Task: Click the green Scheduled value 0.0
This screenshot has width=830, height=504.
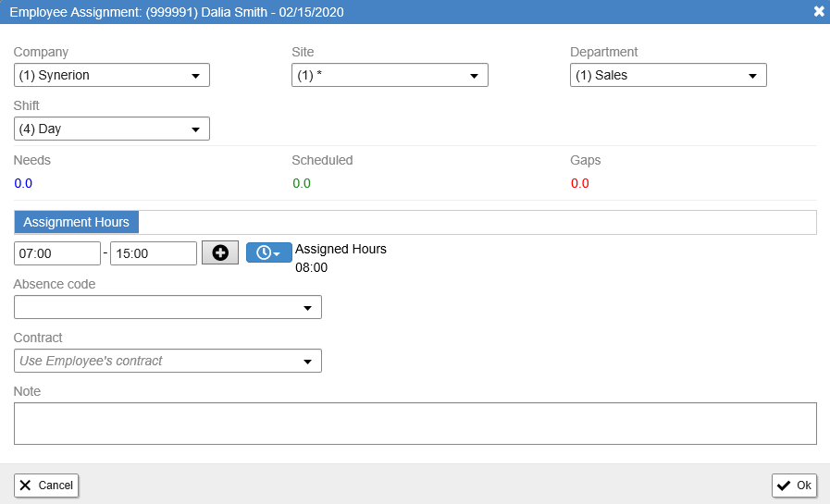Action: pos(302,183)
